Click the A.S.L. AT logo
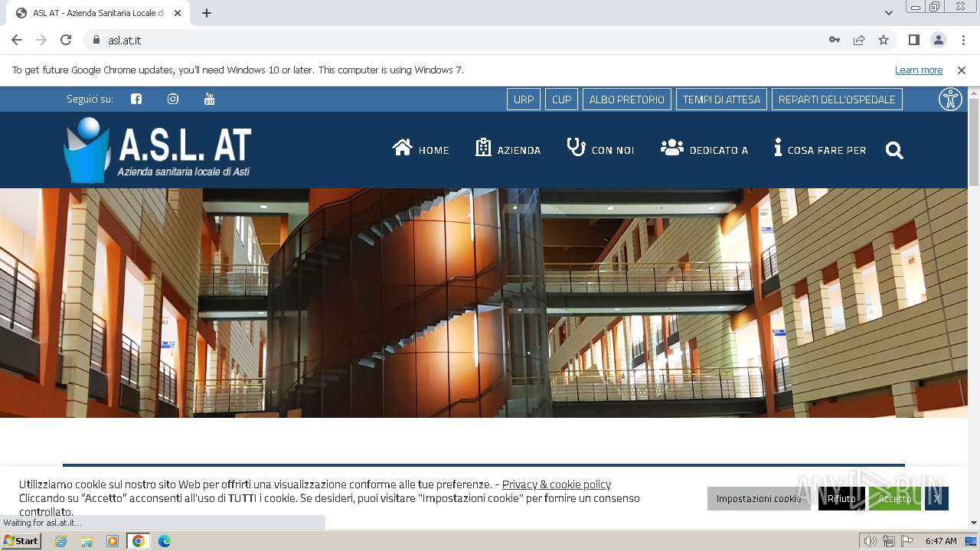 coord(158,150)
